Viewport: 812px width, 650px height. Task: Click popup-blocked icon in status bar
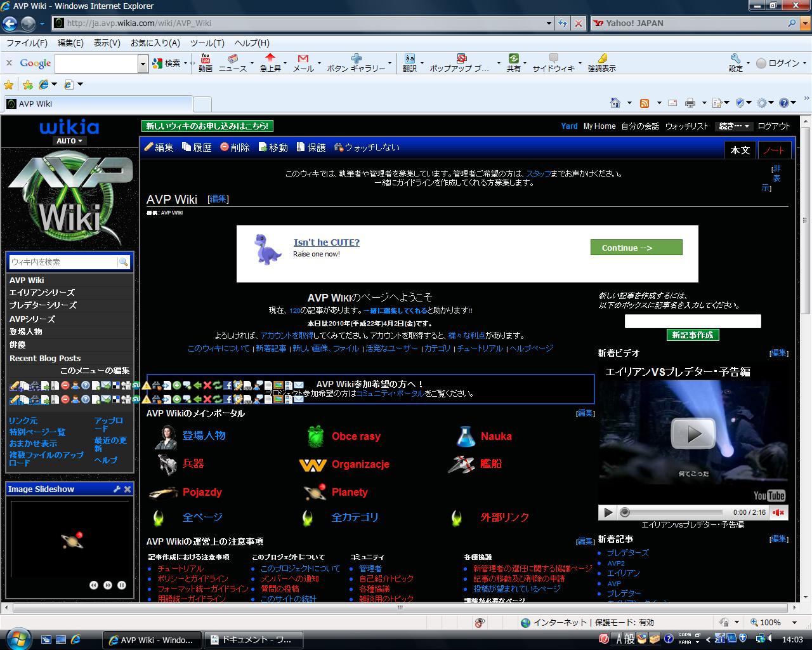coord(480,623)
